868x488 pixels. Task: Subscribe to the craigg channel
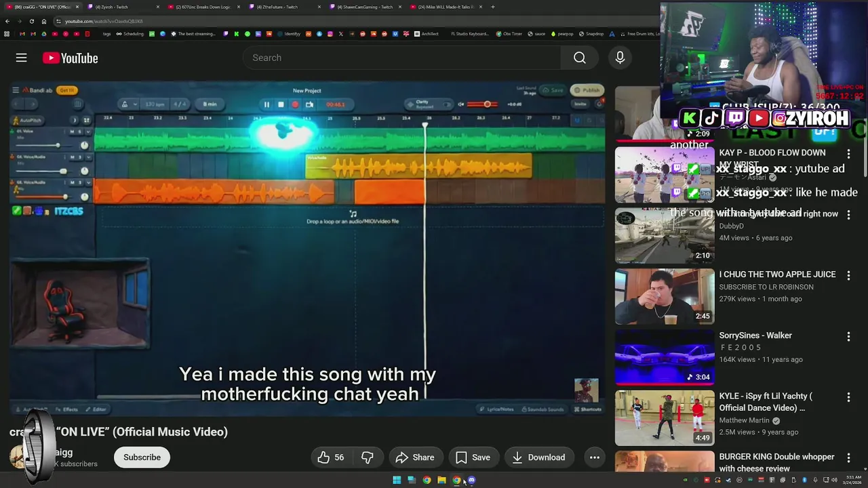pos(142,457)
